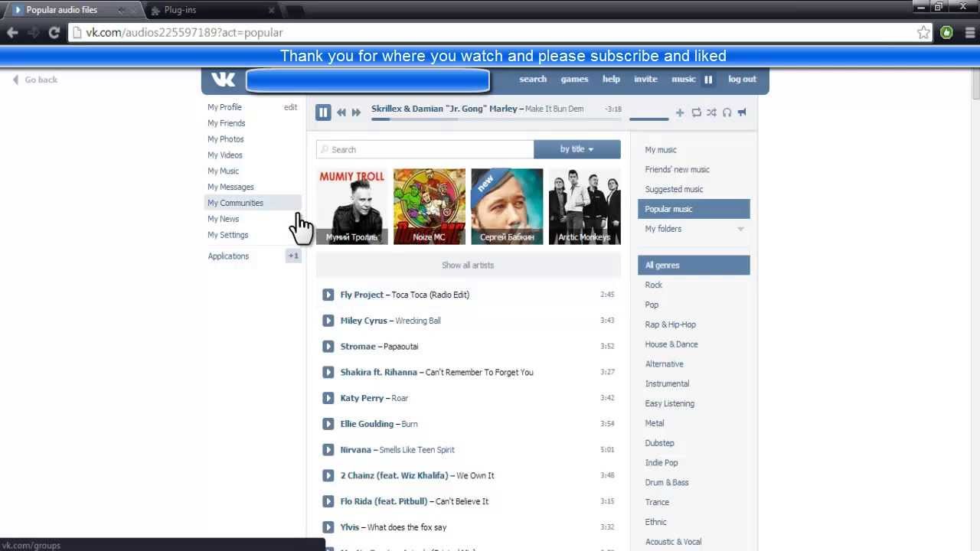Open Noize MC artist thumbnail
This screenshot has height=551, width=980.
(430, 207)
